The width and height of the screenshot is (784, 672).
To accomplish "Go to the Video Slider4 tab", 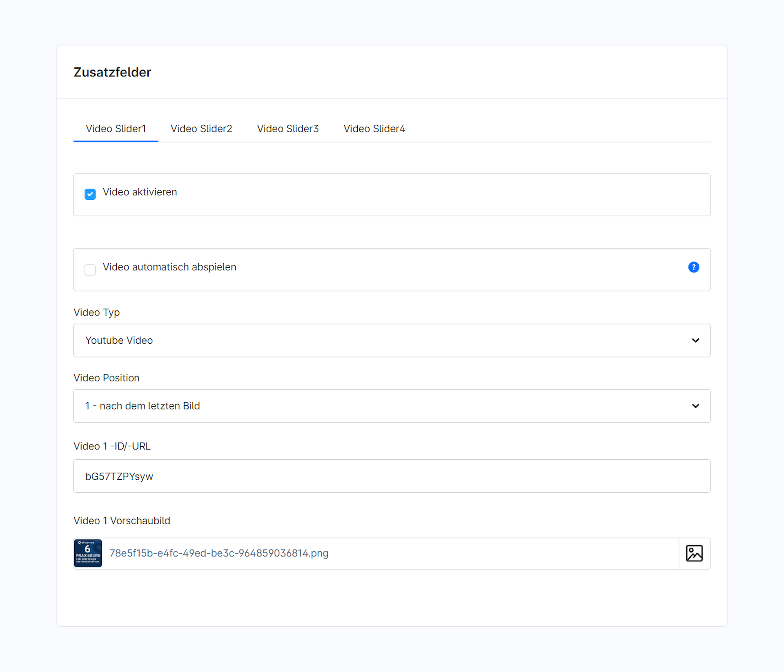I will (x=374, y=129).
